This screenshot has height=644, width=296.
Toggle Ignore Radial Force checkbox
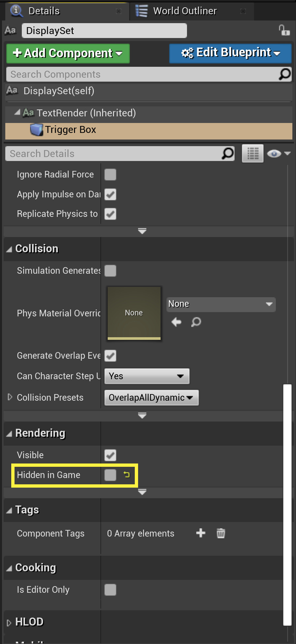click(x=110, y=174)
